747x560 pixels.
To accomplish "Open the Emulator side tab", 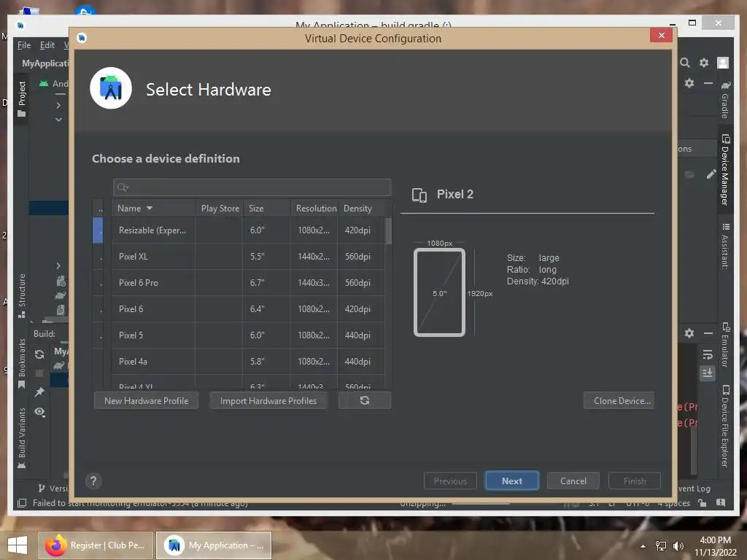I will (724, 345).
